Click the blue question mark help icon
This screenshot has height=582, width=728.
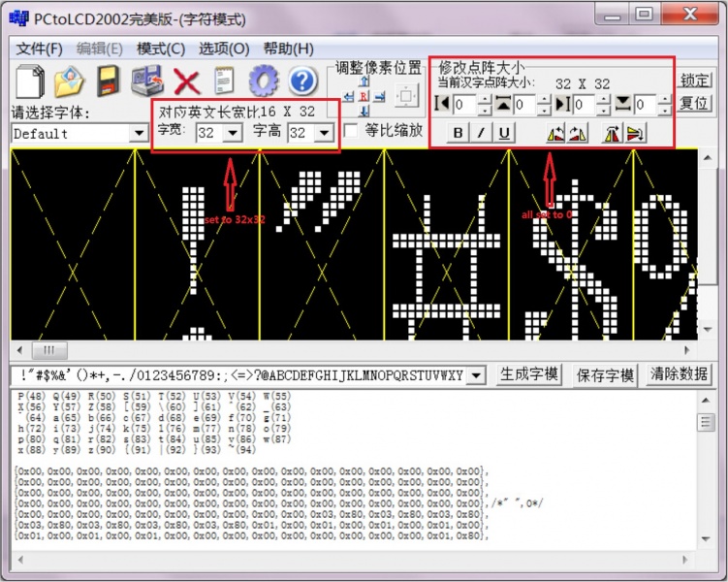[x=302, y=81]
